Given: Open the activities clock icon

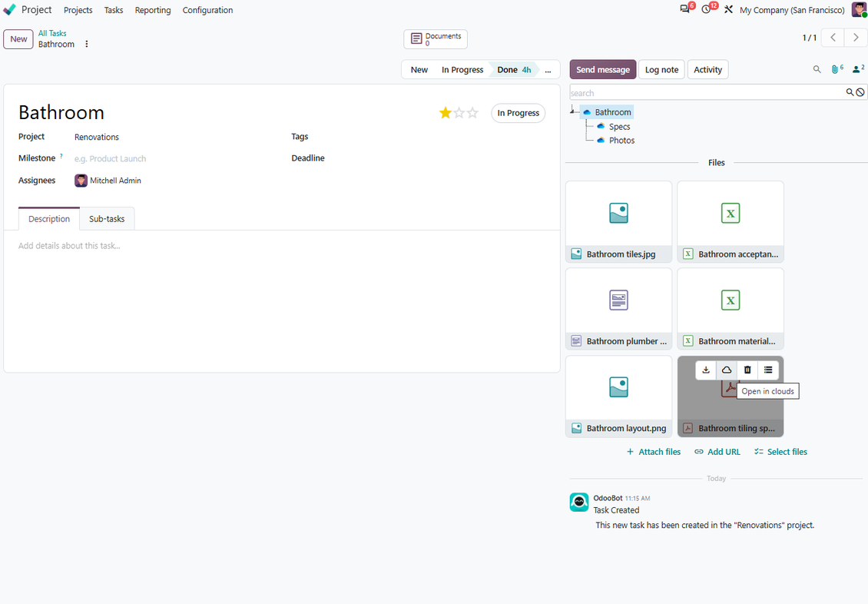Looking at the screenshot, I should click(707, 9).
